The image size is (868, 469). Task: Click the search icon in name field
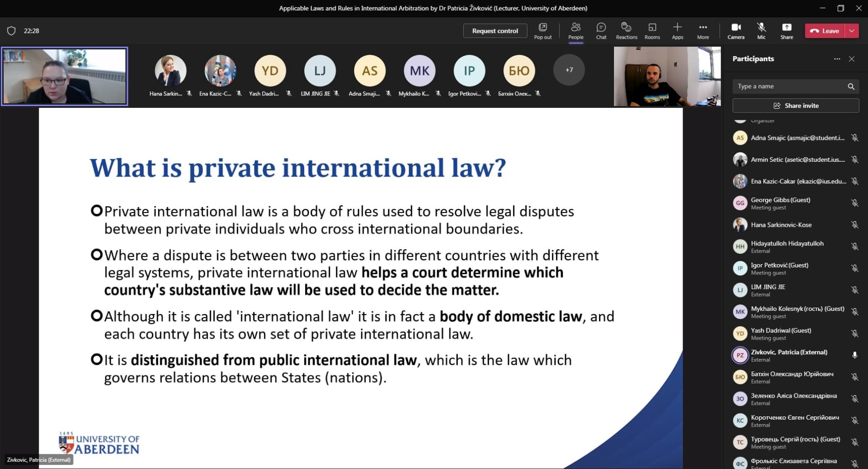click(x=851, y=86)
